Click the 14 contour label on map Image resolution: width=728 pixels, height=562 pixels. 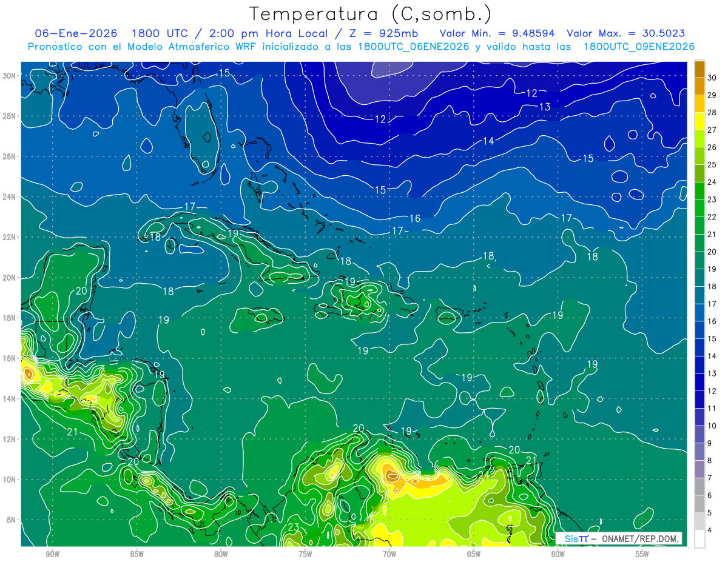488,141
